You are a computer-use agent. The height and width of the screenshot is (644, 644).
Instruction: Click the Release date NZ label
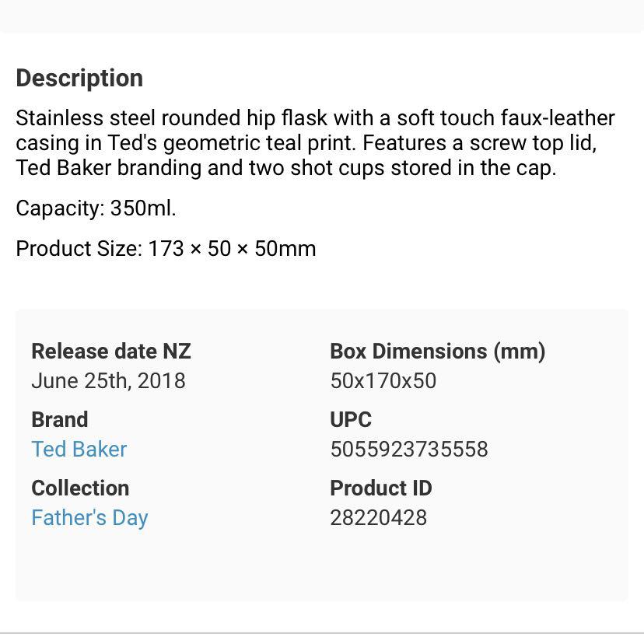pos(111,352)
